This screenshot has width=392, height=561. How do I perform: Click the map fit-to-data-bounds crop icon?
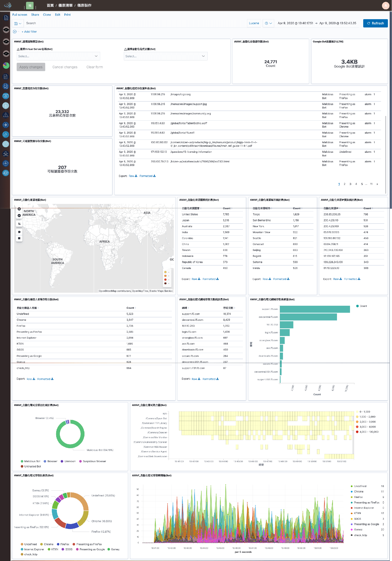click(19, 224)
